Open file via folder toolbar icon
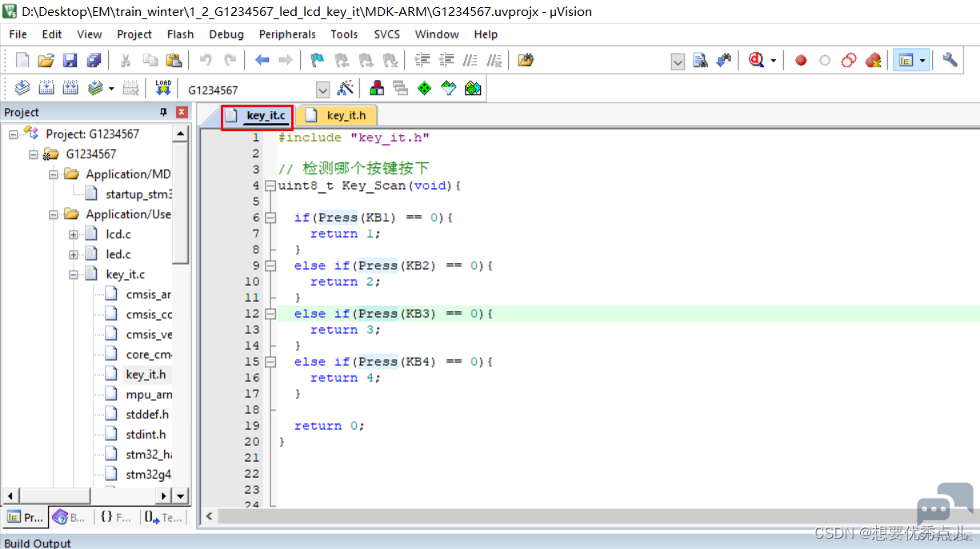This screenshot has height=549, width=980. (46, 60)
